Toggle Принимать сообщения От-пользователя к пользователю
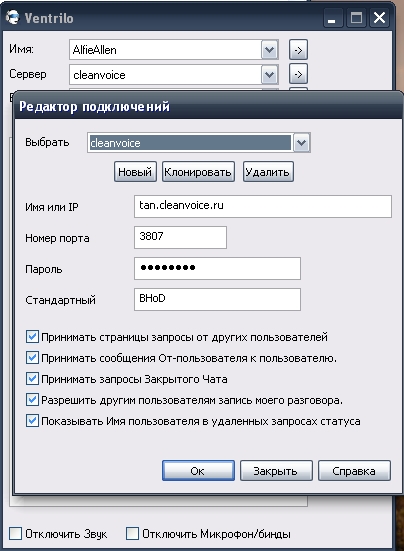Screen dimensions: 404x551 click(32, 358)
